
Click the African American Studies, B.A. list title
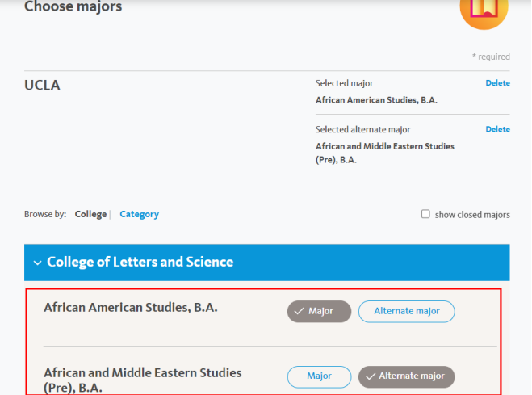coord(130,307)
